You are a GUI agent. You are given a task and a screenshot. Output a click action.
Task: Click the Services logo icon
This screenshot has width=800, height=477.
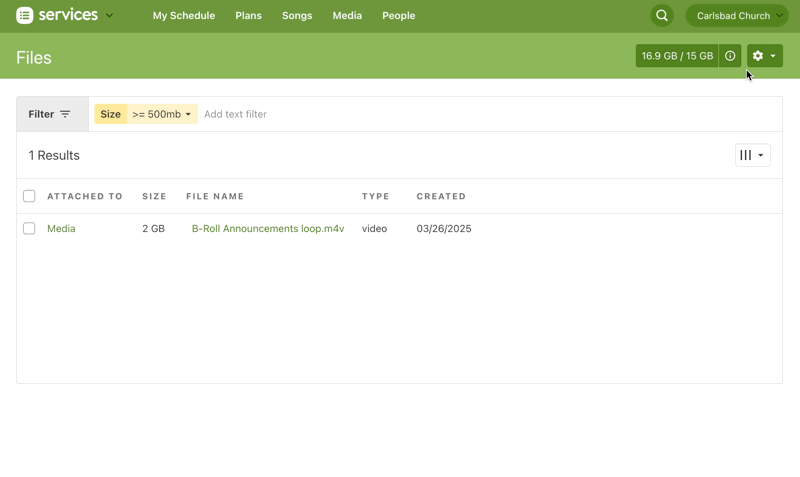25,16
